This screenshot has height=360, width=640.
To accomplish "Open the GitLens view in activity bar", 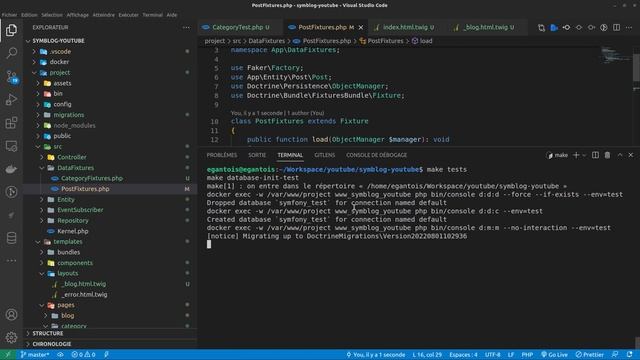I will click(x=11, y=192).
